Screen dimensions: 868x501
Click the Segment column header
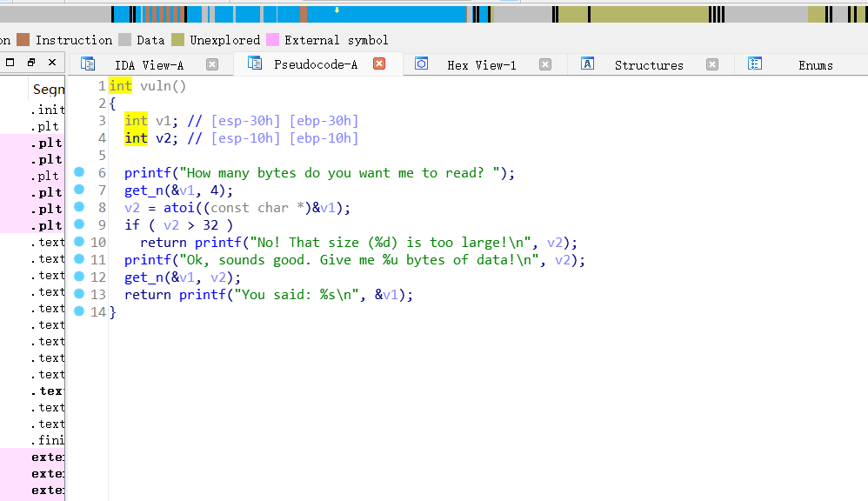48,89
